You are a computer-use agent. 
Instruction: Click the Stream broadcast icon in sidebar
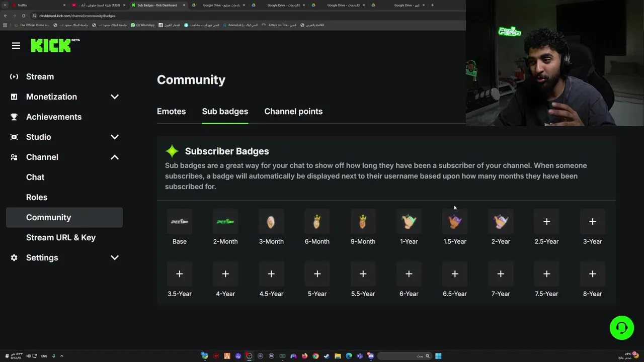tap(14, 76)
